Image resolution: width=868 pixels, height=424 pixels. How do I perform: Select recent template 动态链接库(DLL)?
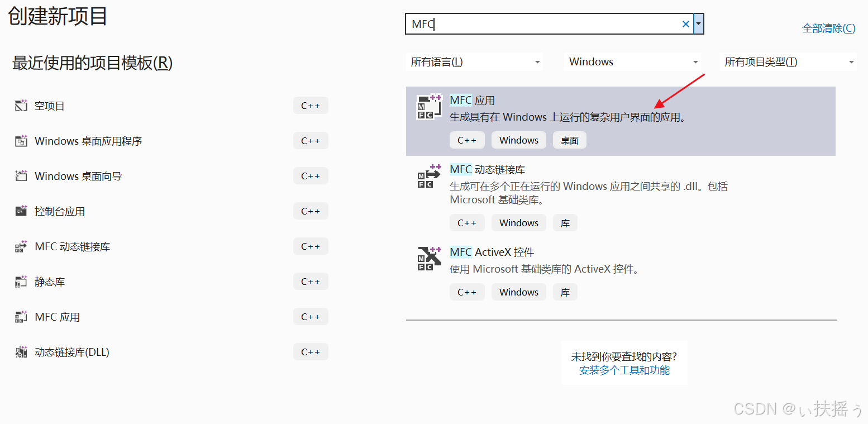coord(170,352)
